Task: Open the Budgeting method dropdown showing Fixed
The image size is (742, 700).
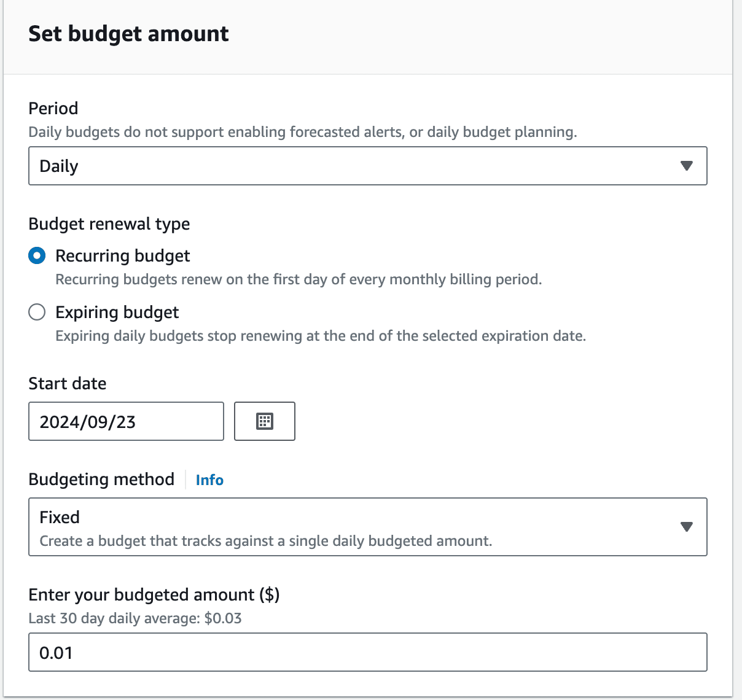Action: [x=367, y=527]
